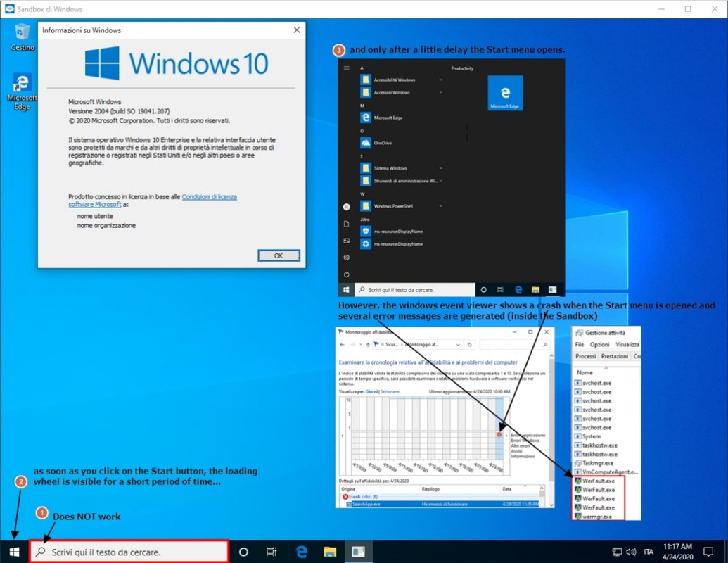Image resolution: width=728 pixels, height=563 pixels.
Task: Open the Condizioni di licenza link
Action: click(210, 197)
